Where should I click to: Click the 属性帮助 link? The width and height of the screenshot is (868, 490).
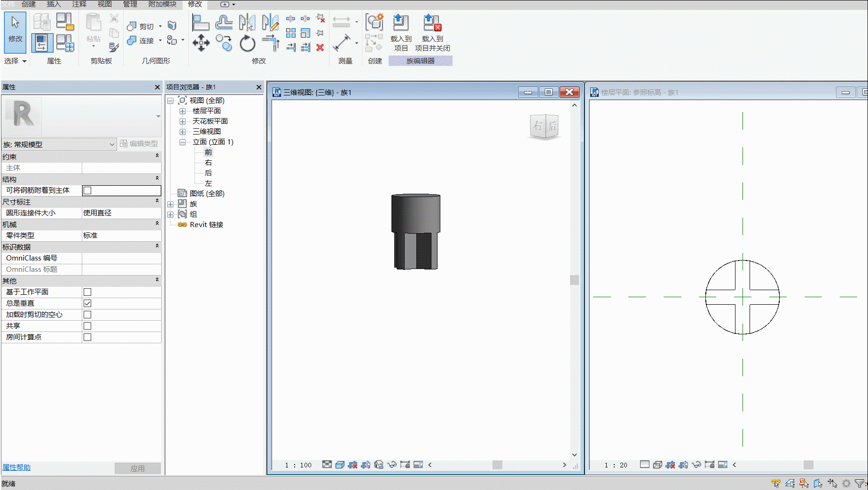click(16, 467)
